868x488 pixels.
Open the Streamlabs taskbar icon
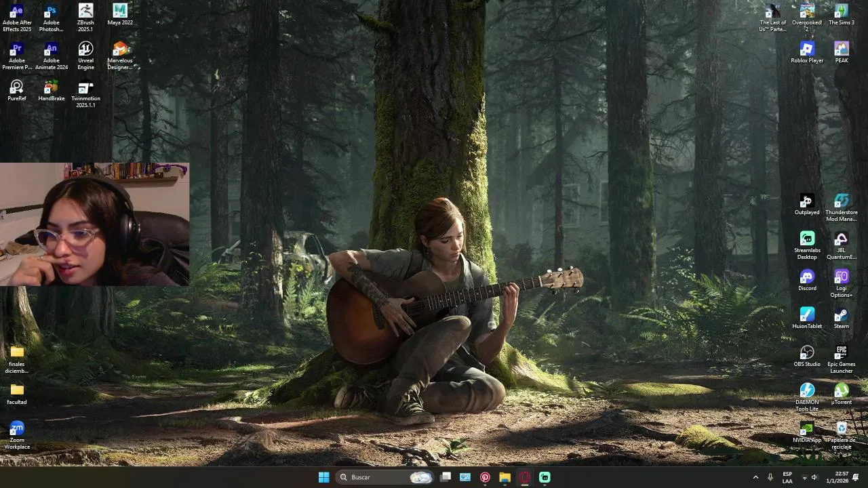[545, 477]
